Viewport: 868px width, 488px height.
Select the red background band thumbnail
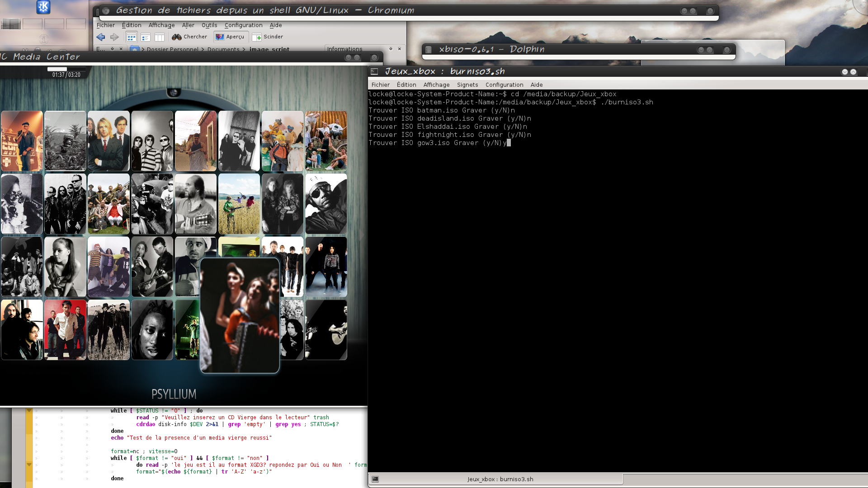coord(65,330)
